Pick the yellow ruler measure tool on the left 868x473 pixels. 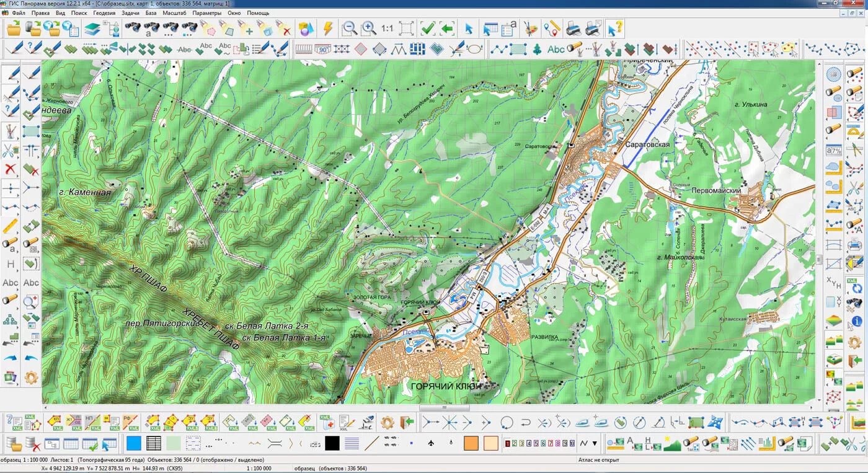[11, 226]
